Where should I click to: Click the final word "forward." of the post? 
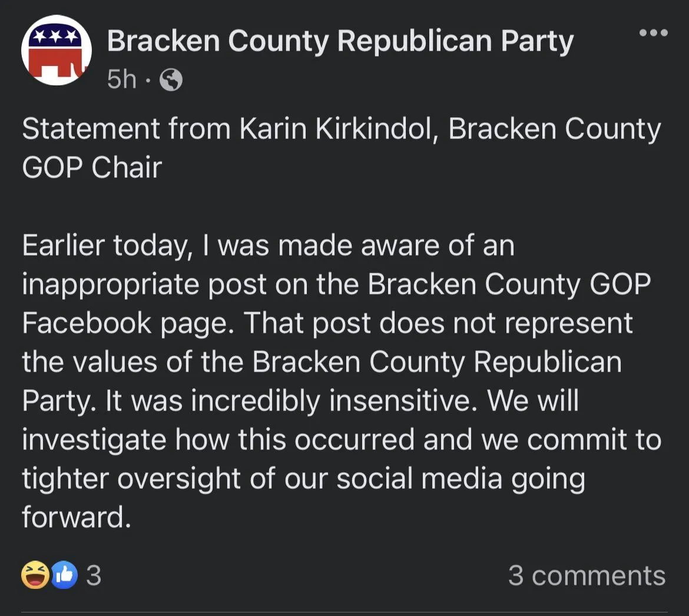coord(75,518)
